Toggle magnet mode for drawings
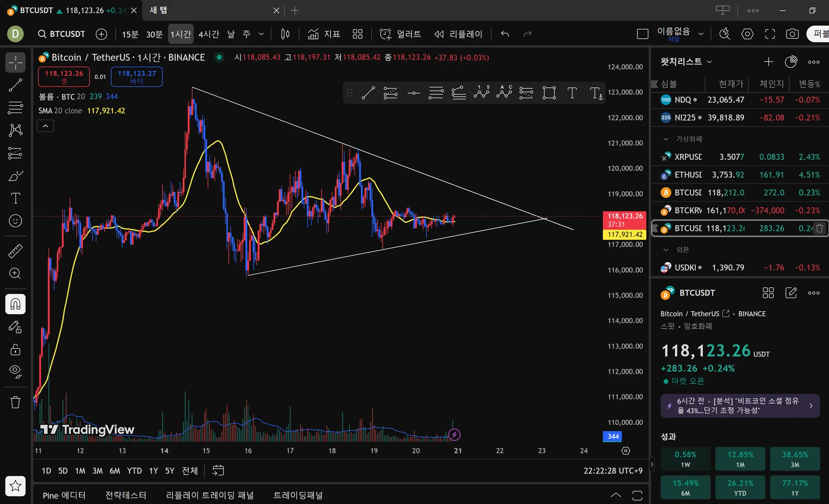 point(15,304)
